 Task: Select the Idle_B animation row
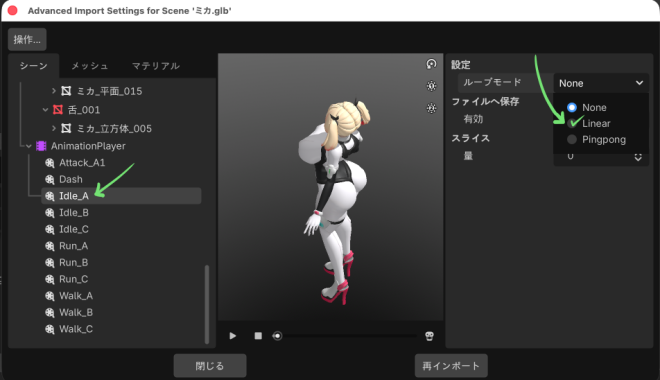click(x=121, y=213)
